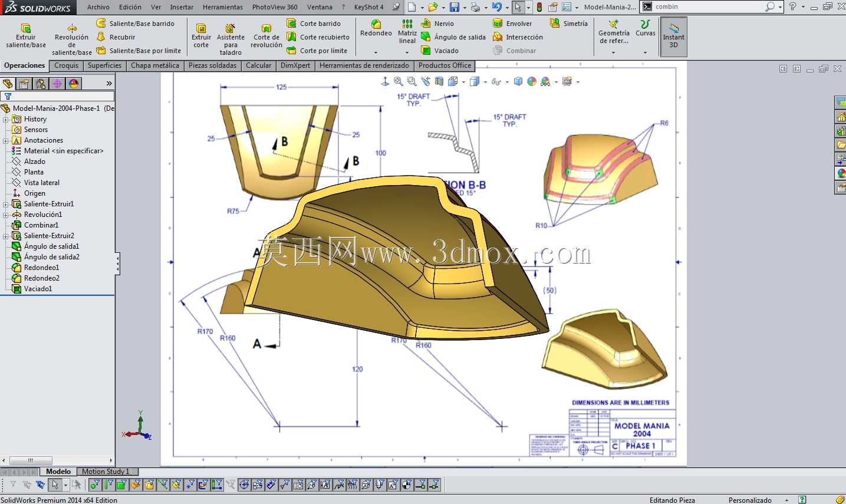Click the Redondeo fillet tool
Viewport: 846px width, 504px height.
pos(376,28)
